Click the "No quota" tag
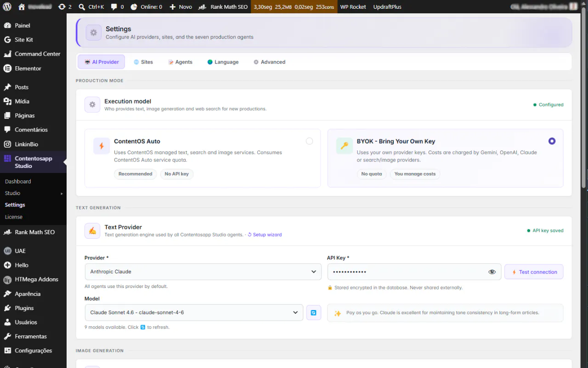588x368 pixels. [372, 174]
